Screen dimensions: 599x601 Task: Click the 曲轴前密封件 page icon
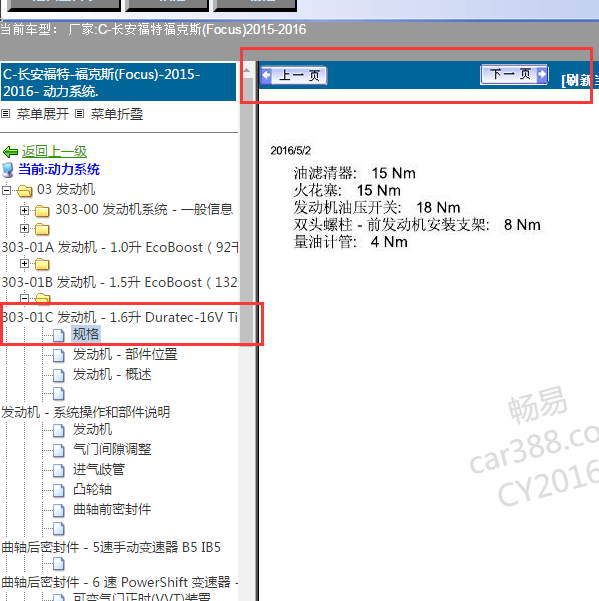[x=58, y=510]
